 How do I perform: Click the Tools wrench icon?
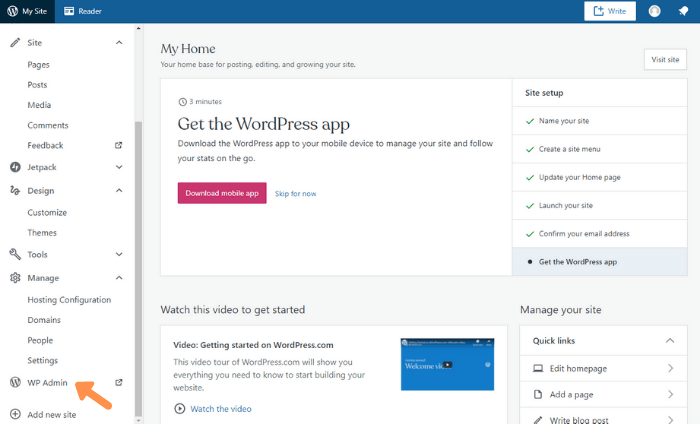click(x=15, y=254)
